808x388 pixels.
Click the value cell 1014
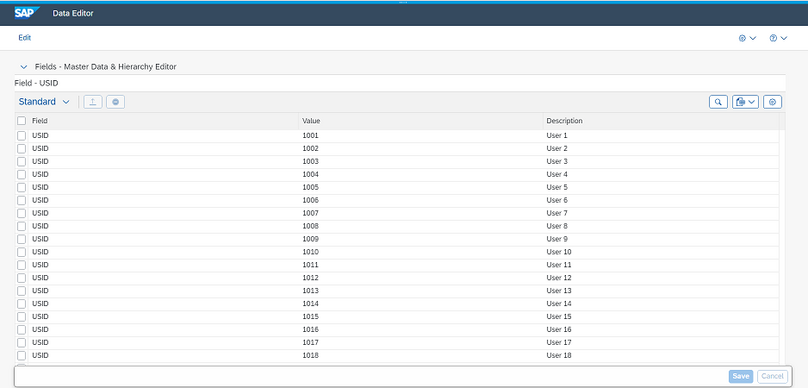coord(311,303)
